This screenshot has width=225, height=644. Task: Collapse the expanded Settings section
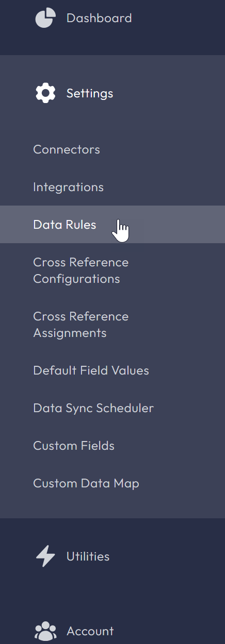tap(112, 93)
